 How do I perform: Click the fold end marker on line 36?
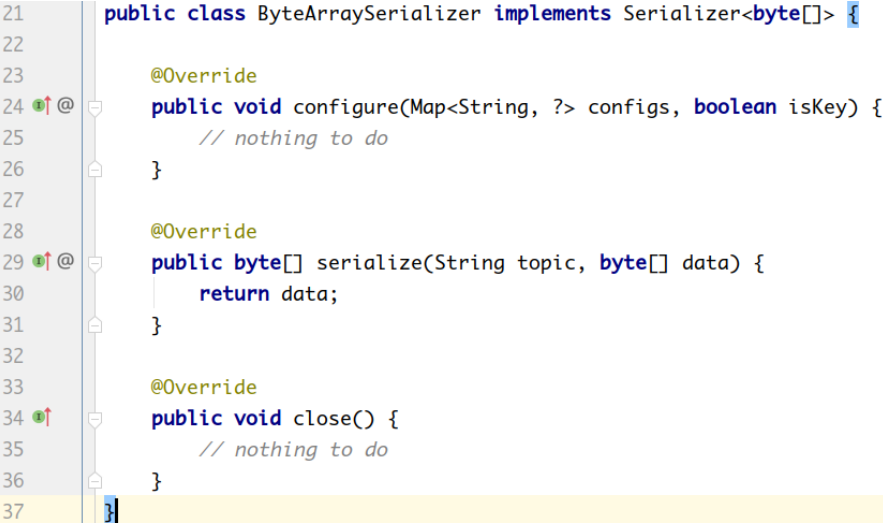click(95, 482)
